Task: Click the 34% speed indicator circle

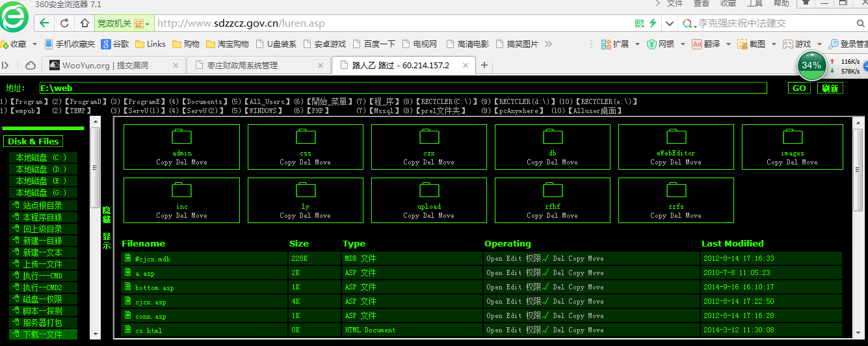Action: coord(811,65)
